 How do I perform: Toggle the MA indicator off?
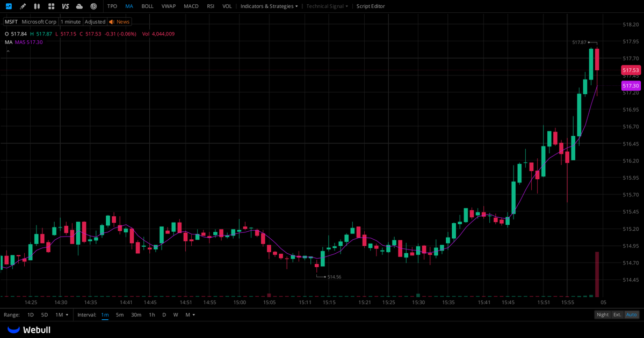click(x=129, y=6)
